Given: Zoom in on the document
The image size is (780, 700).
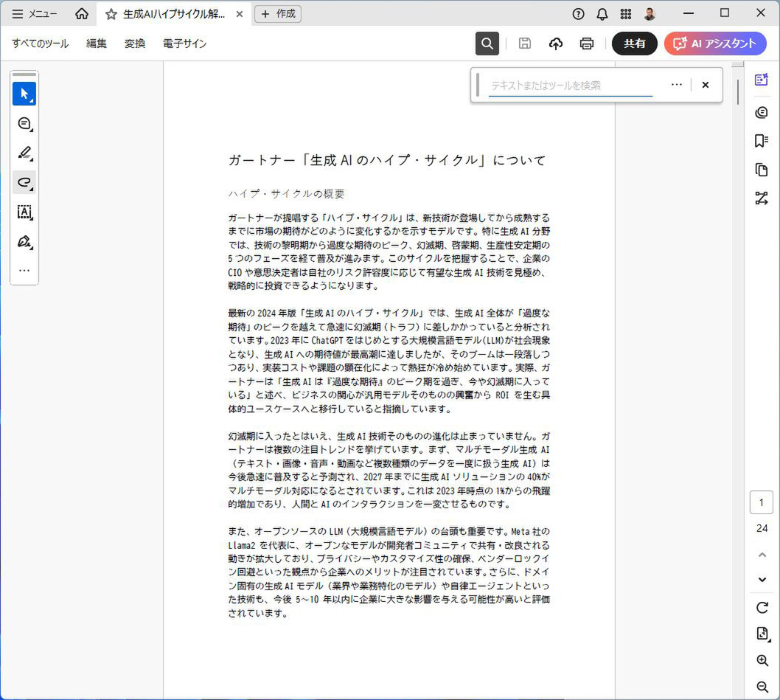Looking at the screenshot, I should coord(762,661).
